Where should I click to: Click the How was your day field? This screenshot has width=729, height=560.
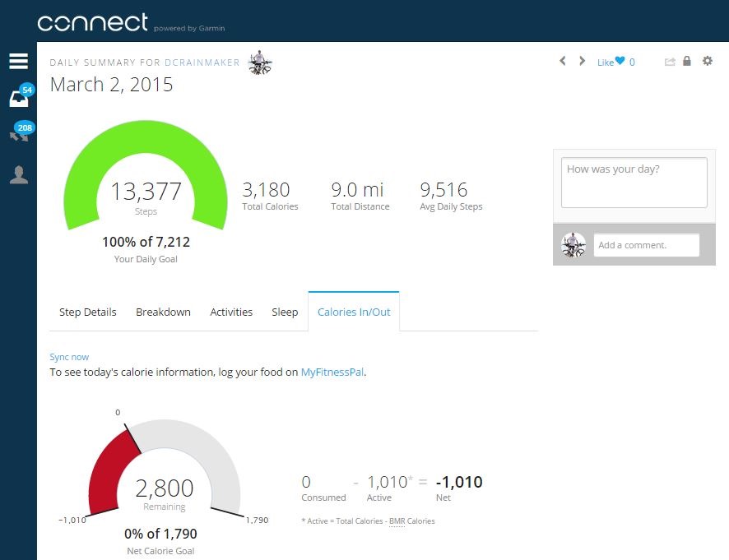634,183
